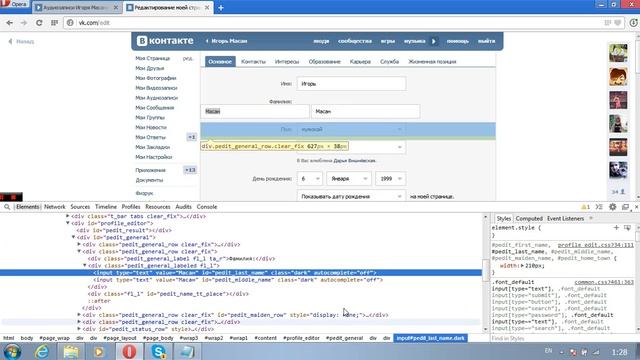Switch to Event Listeners tab

coord(565,219)
